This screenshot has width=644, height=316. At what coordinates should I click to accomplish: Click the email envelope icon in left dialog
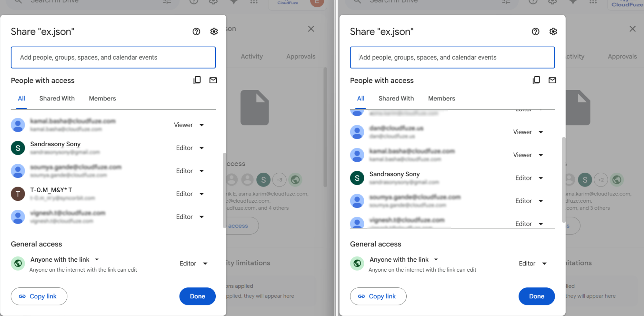click(x=213, y=80)
